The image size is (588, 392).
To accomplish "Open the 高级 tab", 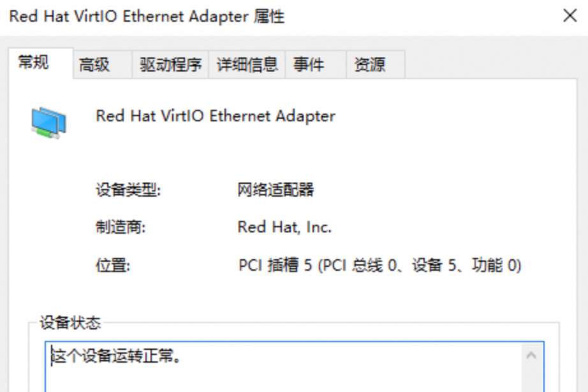I will coord(94,64).
